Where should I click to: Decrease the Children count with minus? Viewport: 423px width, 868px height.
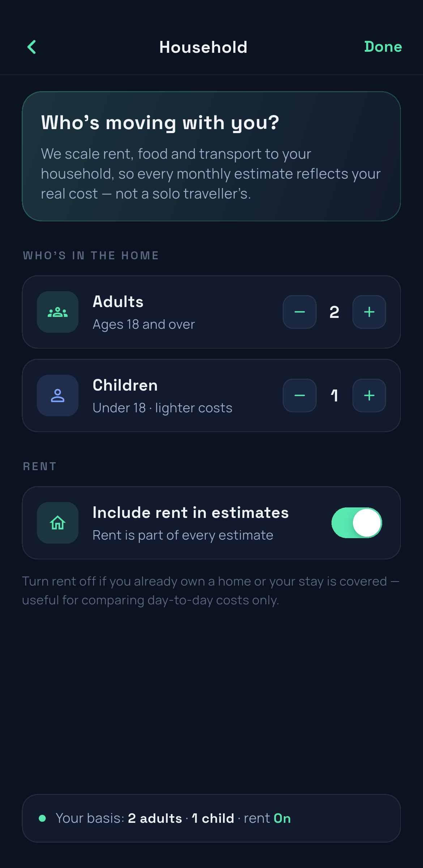pos(300,396)
